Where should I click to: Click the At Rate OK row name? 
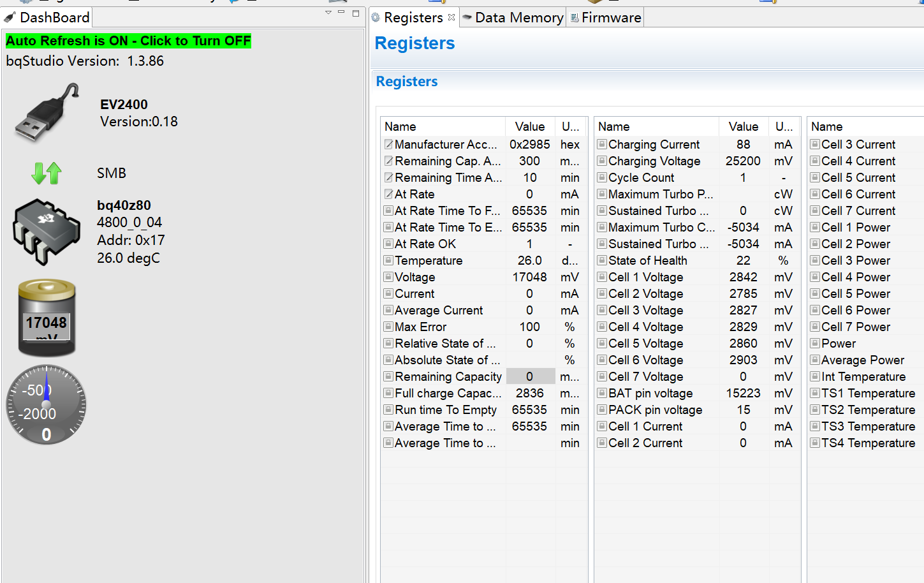pyautogui.click(x=425, y=244)
